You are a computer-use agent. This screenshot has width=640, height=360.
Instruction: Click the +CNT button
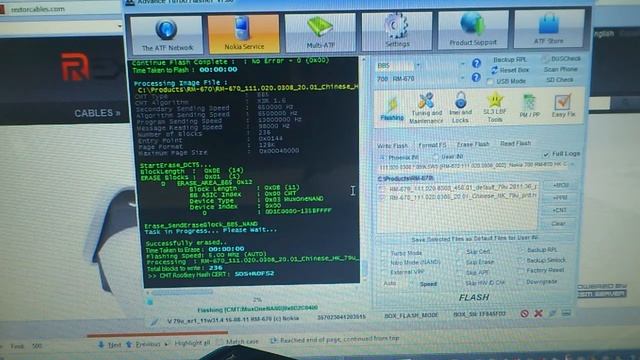(x=559, y=211)
